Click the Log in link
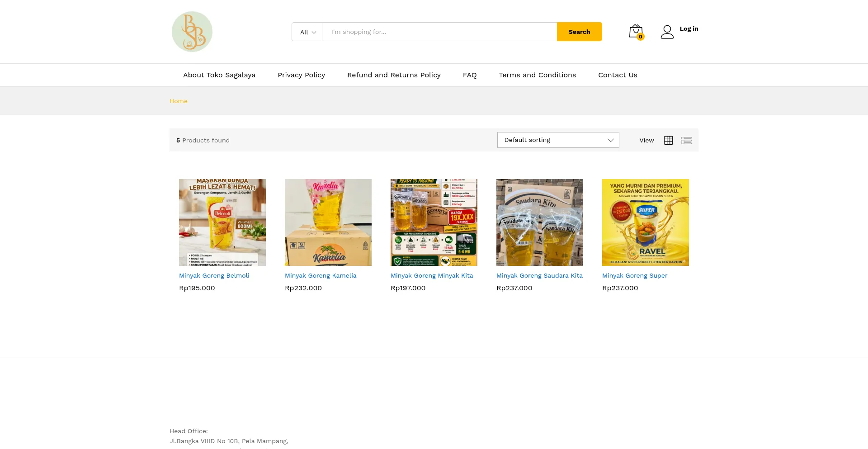 click(x=689, y=28)
